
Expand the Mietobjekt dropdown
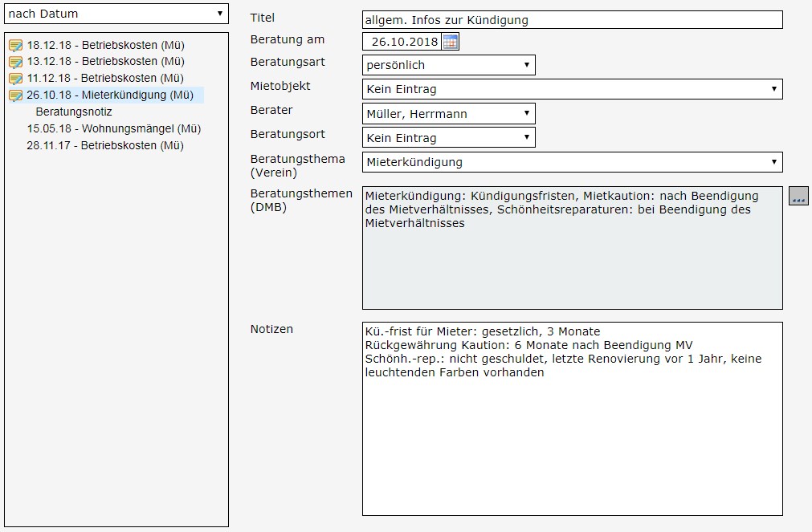572,89
